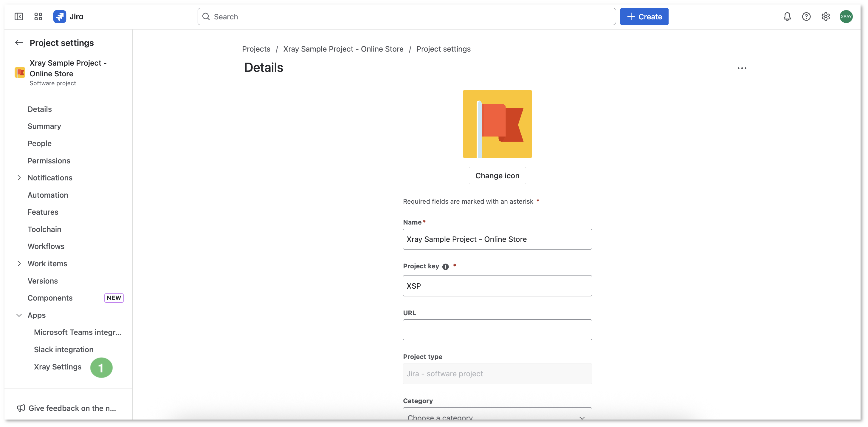Open People settings
This screenshot has width=868, height=427.
pyautogui.click(x=39, y=143)
